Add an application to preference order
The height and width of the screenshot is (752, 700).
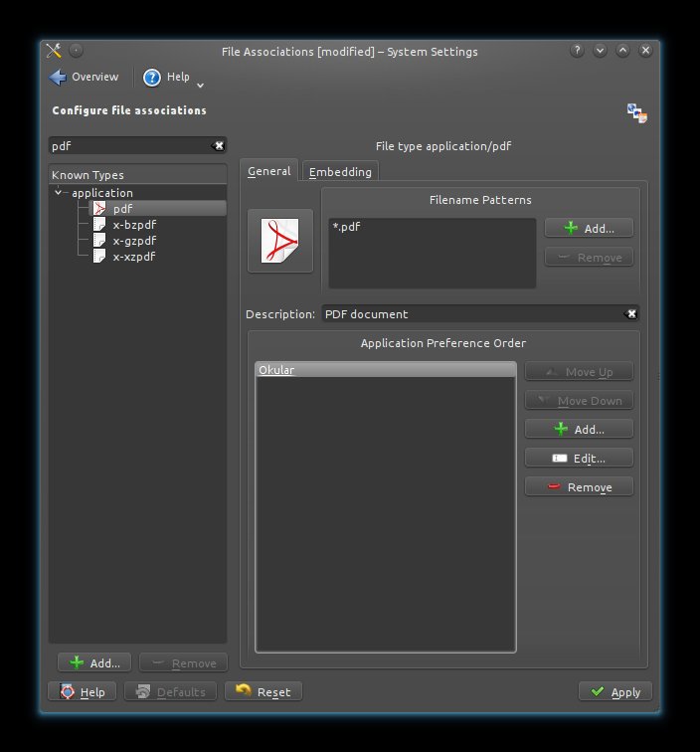[x=579, y=429]
